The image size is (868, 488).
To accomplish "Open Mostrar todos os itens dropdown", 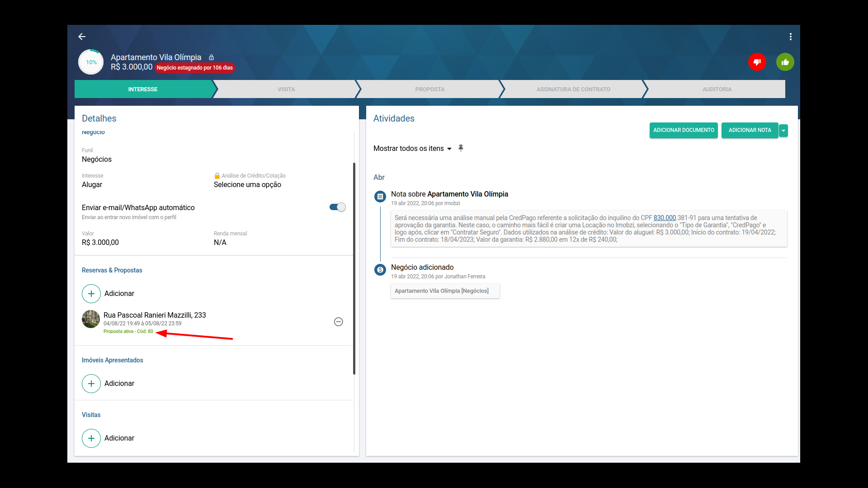I will (x=412, y=149).
